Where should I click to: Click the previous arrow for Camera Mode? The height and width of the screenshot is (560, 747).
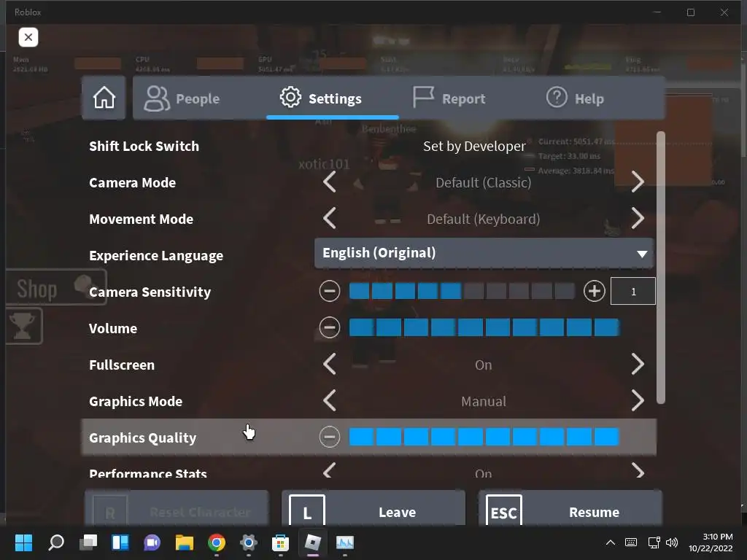pyautogui.click(x=330, y=182)
